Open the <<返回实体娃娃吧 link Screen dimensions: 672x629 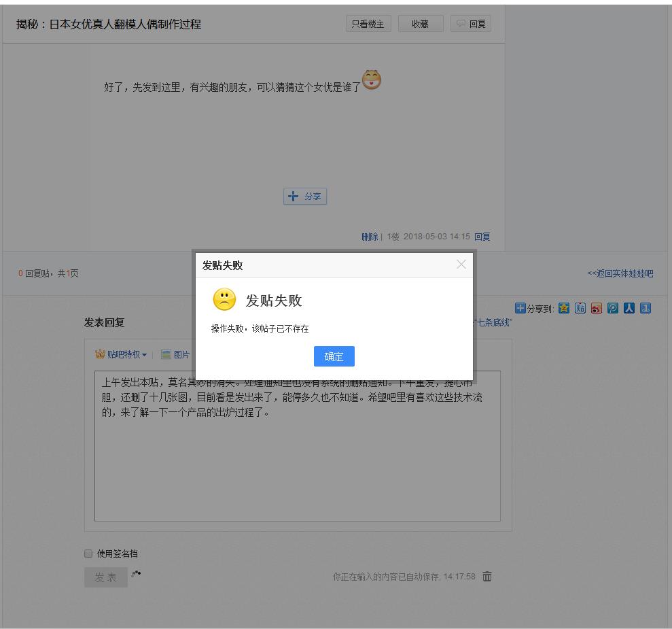[620, 273]
